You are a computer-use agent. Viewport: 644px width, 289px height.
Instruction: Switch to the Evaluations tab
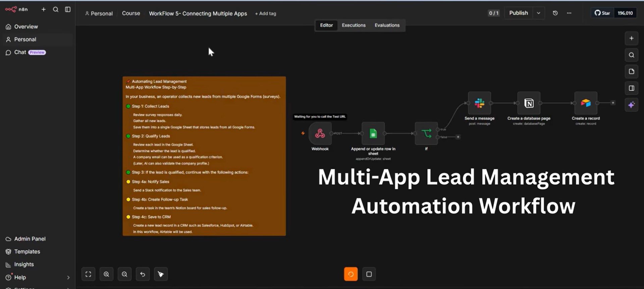click(387, 25)
